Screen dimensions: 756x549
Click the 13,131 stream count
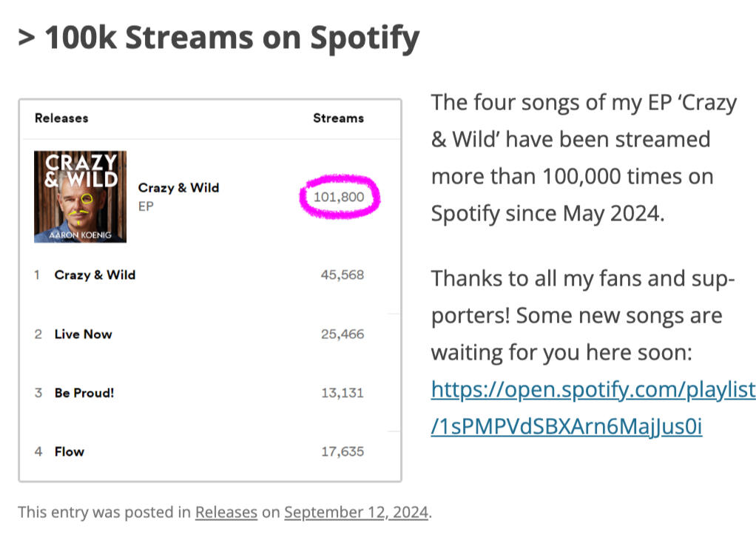coord(342,393)
